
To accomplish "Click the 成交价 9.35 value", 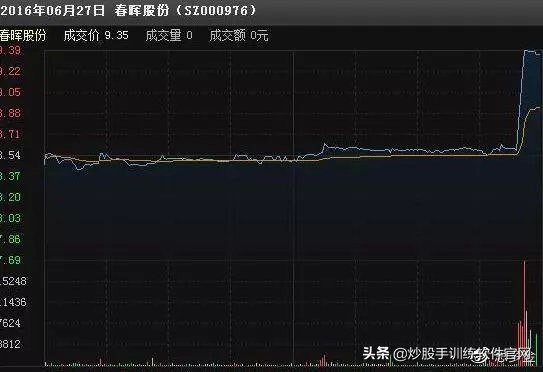I will [96, 35].
